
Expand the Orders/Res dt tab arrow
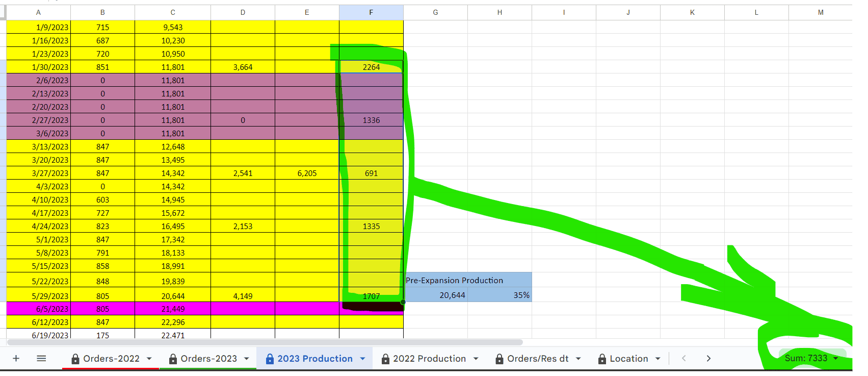[578, 359]
